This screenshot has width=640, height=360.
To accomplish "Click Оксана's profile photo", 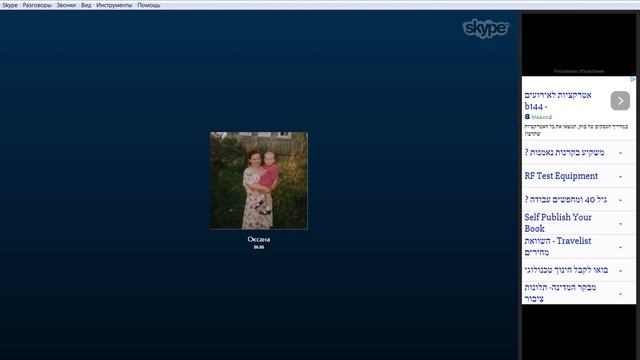I will [x=259, y=180].
